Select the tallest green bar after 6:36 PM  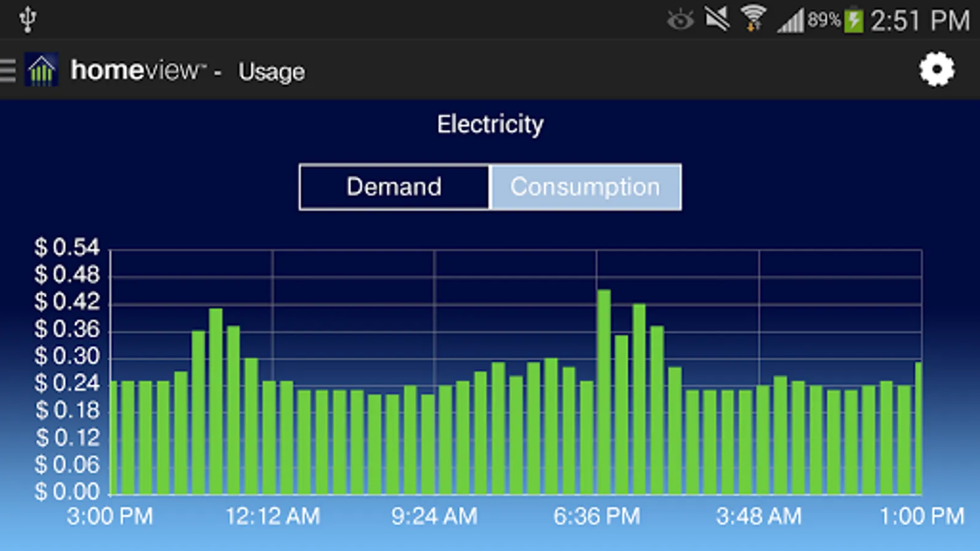click(x=604, y=392)
